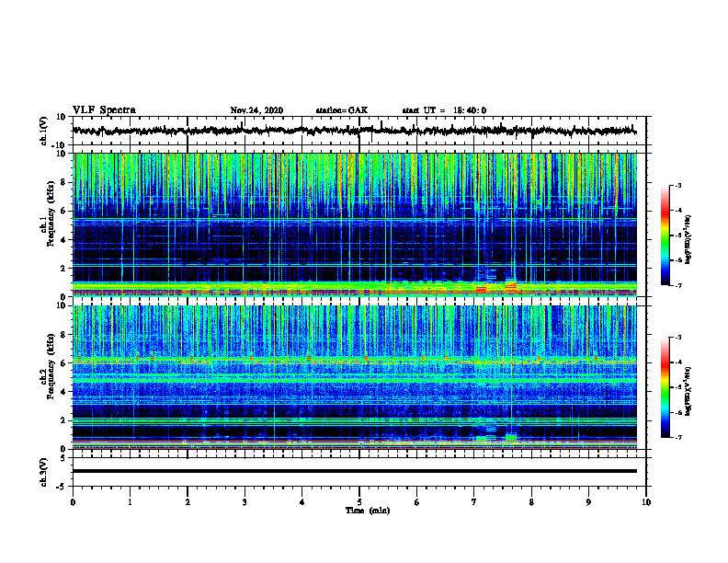Click the ch.2 spectrogram color scale bar
The width and height of the screenshot is (728, 563).
coord(665,387)
